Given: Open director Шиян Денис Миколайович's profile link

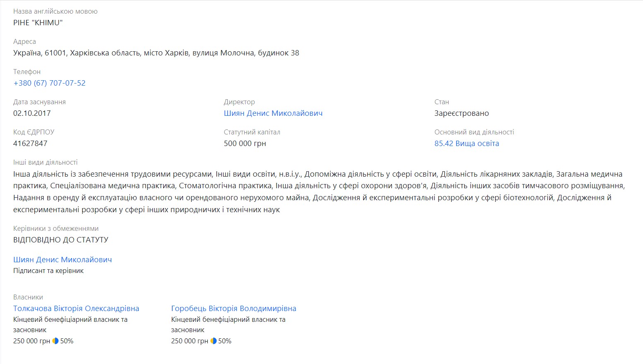Looking at the screenshot, I should click(x=273, y=113).
